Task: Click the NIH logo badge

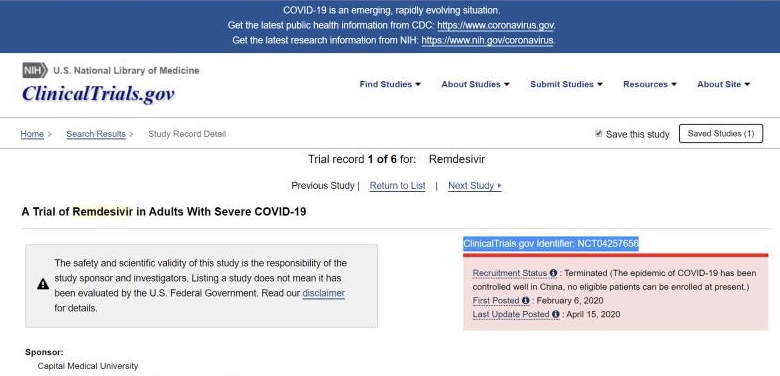Action: (35, 70)
